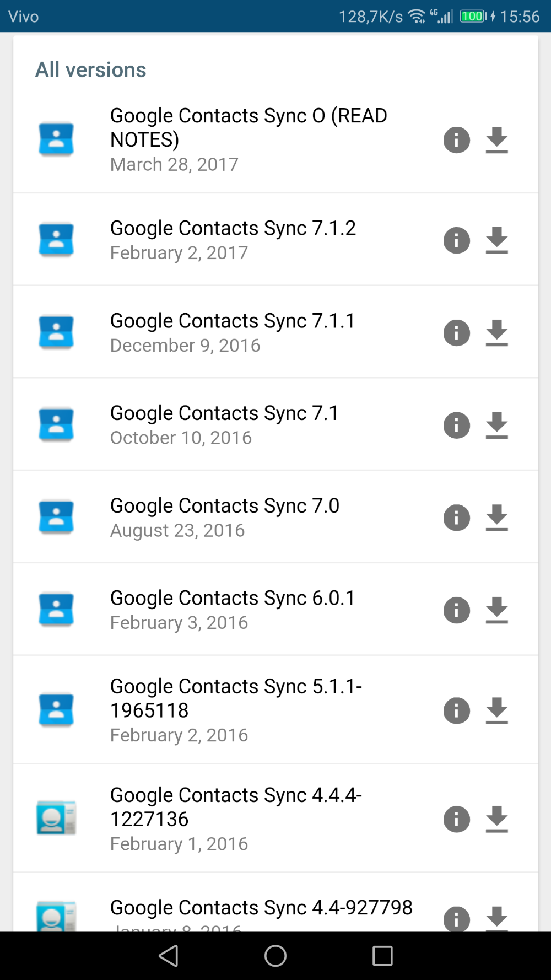The height and width of the screenshot is (980, 551).
Task: Tap app icon of Contacts Sync 6.0.1
Action: 56,610
